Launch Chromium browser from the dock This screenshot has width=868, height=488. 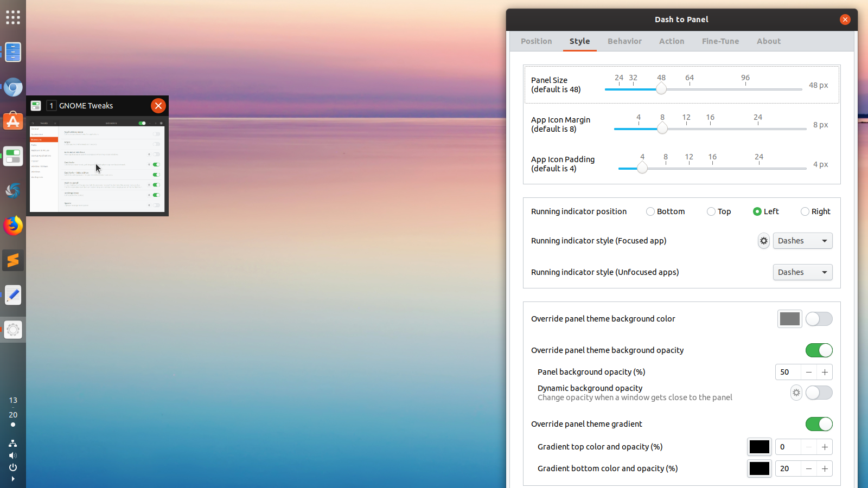(x=13, y=87)
